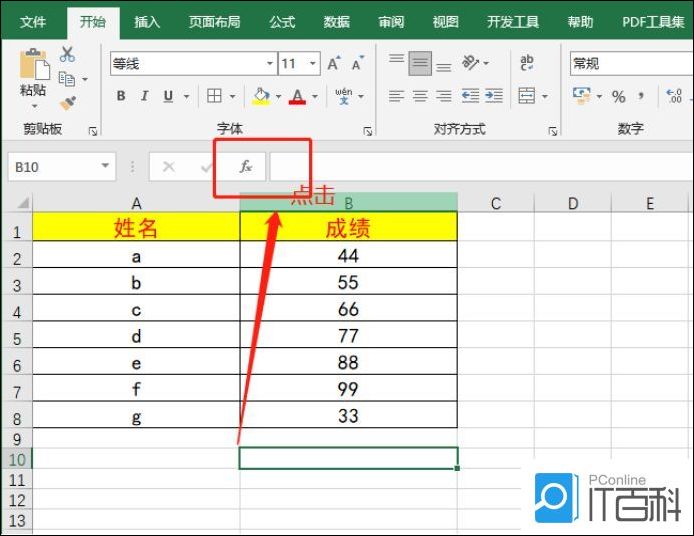Screen dimensions: 694x536
Task: Select column C header
Action: click(496, 203)
